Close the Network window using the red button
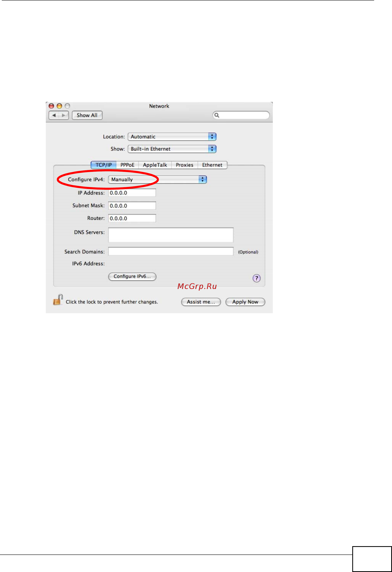 [x=51, y=106]
